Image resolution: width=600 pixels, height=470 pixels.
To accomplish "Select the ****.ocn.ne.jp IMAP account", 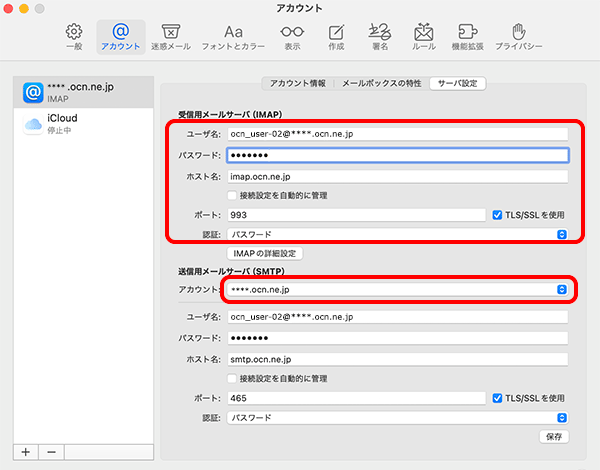I will 83,92.
